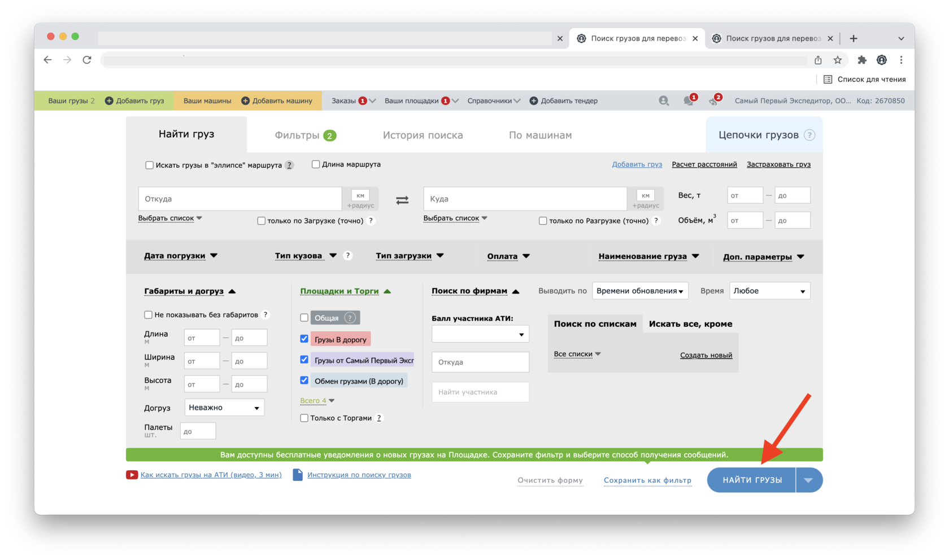
Task: Click the share icon in address bar
Action: [x=818, y=60]
